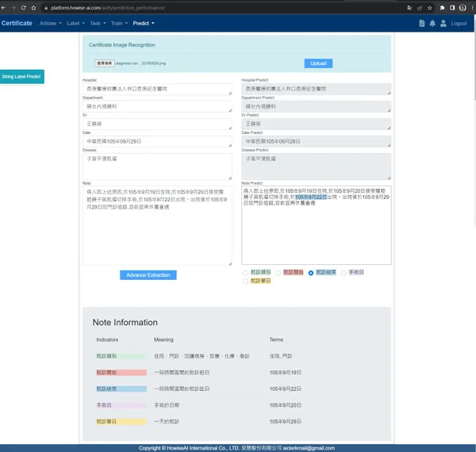Click into the Note text area
The width and height of the screenshot is (476, 452).
pos(157,226)
